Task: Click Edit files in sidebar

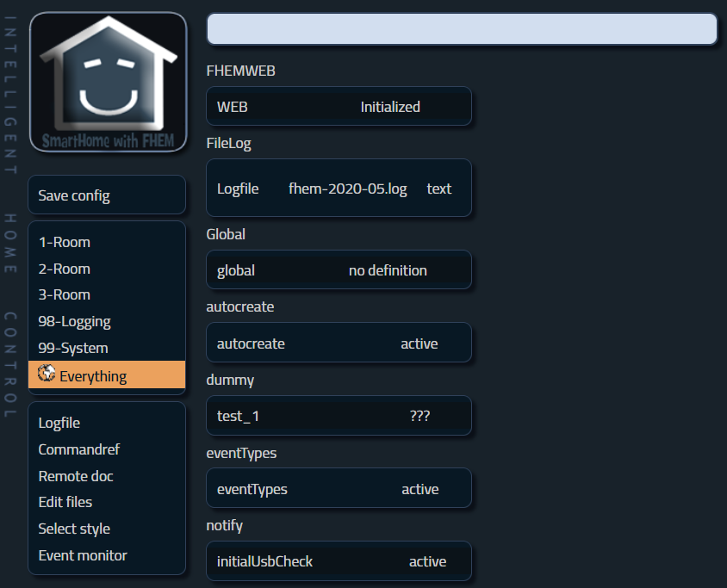Action: pyautogui.click(x=65, y=501)
